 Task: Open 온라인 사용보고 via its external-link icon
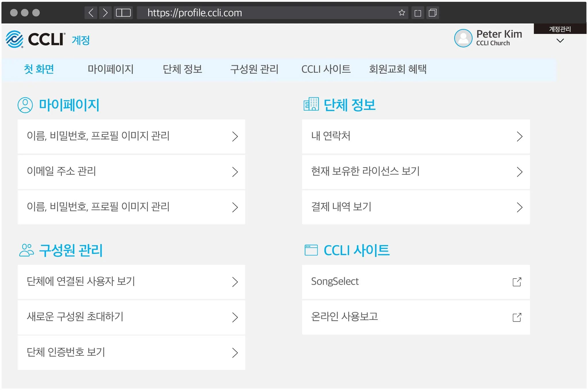[x=517, y=317]
